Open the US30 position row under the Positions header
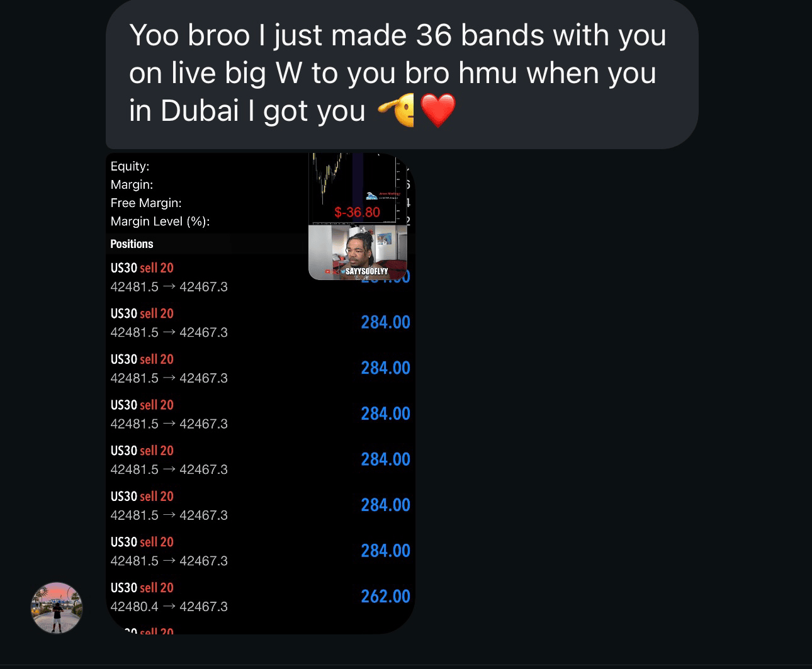The height and width of the screenshot is (669, 812). click(x=260, y=277)
